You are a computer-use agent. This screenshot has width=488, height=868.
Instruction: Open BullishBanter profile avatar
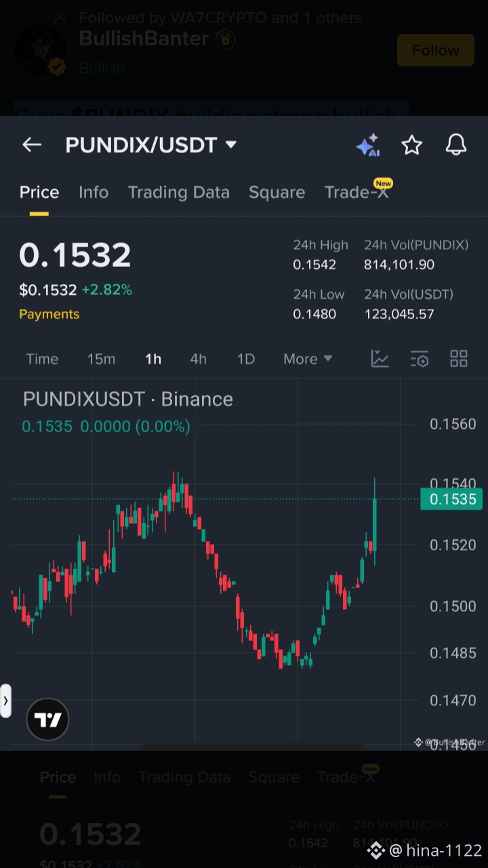pos(41,51)
